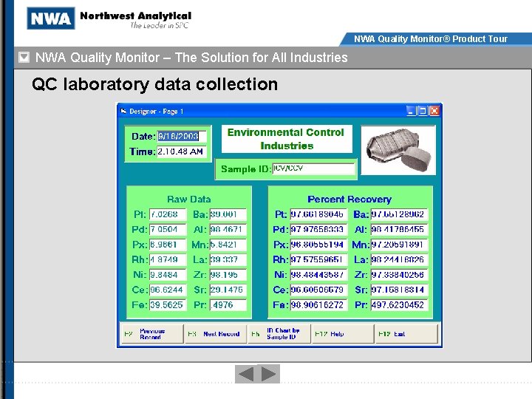Click the F3 Next Record button

pyautogui.click(x=216, y=334)
